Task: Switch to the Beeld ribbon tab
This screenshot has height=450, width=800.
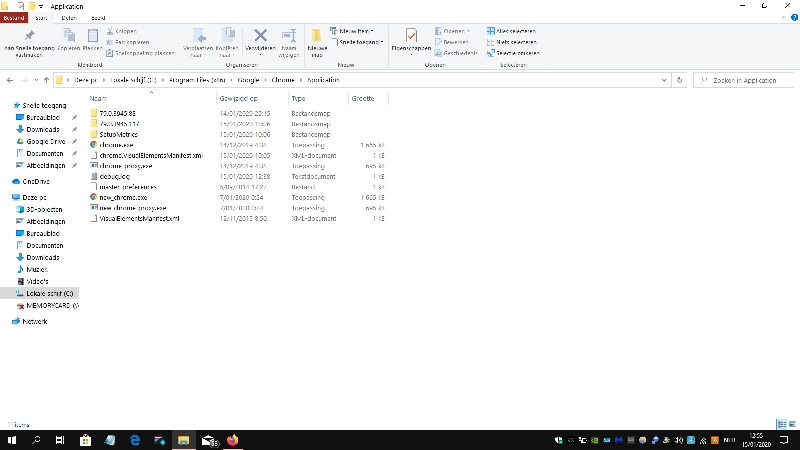Action: click(98, 18)
